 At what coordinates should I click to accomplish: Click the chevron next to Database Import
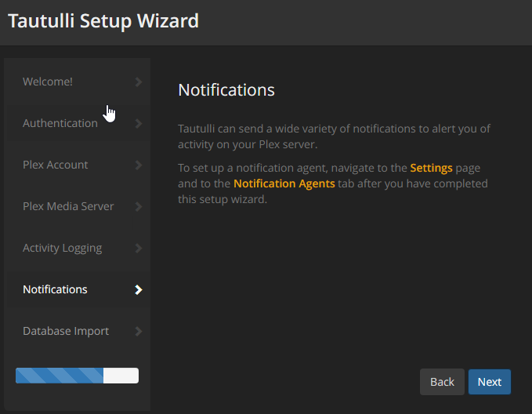click(x=139, y=331)
